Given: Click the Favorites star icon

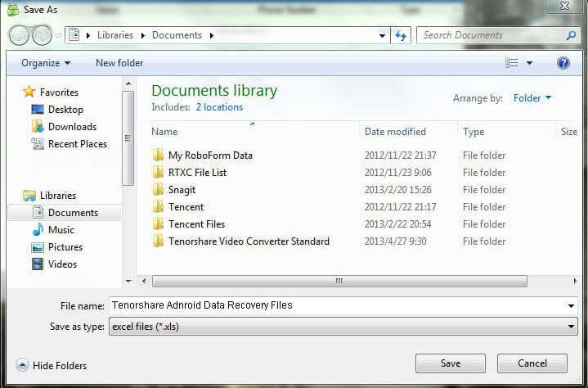Looking at the screenshot, I should click(29, 92).
